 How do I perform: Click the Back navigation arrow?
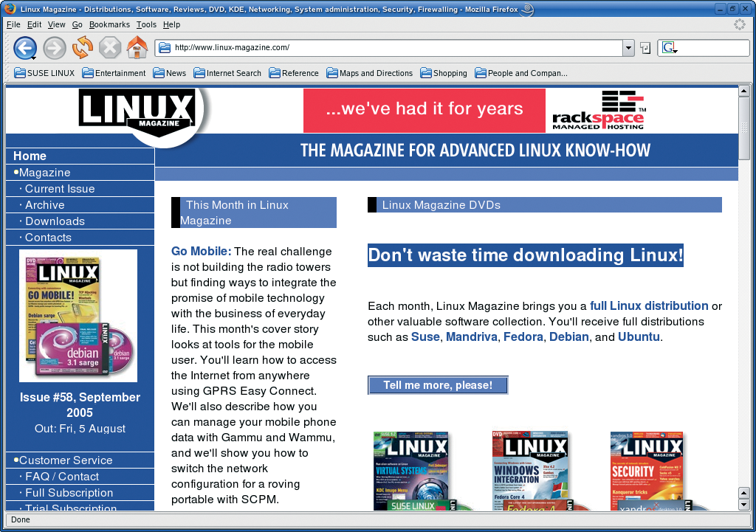(x=25, y=48)
